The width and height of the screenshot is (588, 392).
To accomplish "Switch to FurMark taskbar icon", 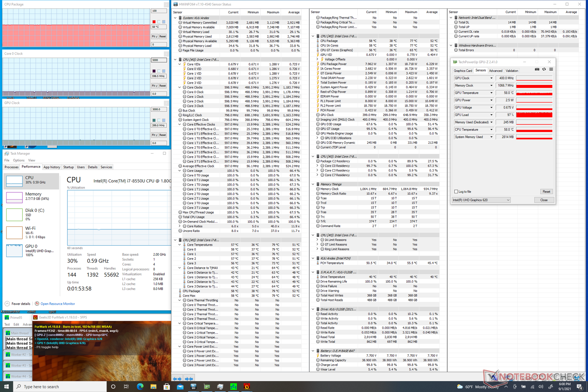I will (247, 387).
